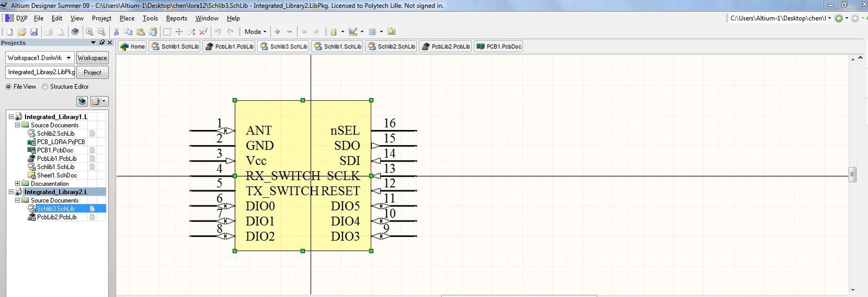Click the blue plus Add part icon
Image resolution: width=868 pixels, height=297 pixels.
(277, 32)
